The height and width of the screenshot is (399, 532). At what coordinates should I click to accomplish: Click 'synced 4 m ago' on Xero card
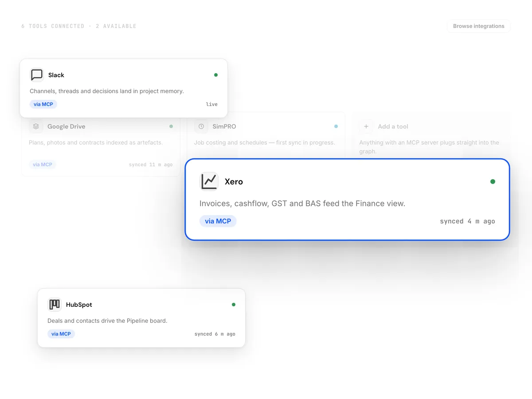click(467, 221)
